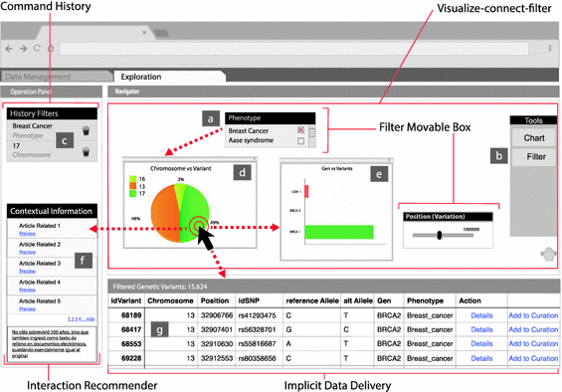This screenshot has height=392, width=562.
Task: Check the Aase syndrome checkbox
Action: pyautogui.click(x=300, y=141)
